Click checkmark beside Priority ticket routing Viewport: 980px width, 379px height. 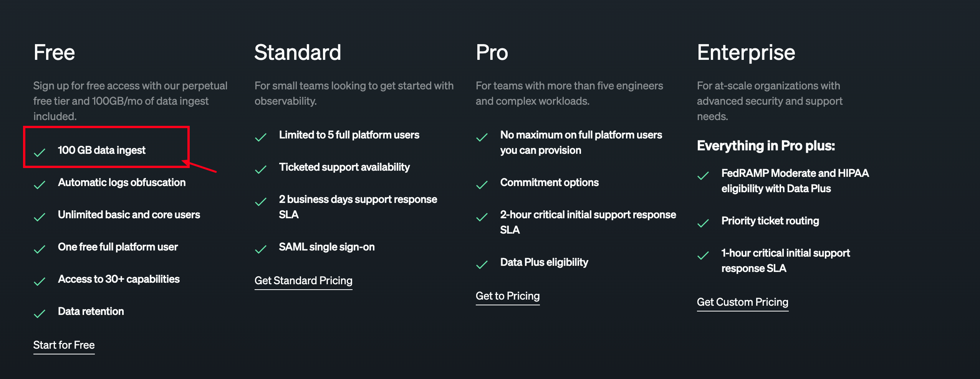[x=703, y=223]
